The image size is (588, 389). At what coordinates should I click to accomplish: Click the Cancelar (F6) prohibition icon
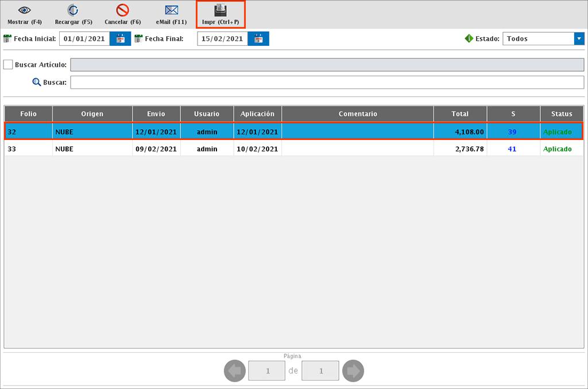point(122,10)
